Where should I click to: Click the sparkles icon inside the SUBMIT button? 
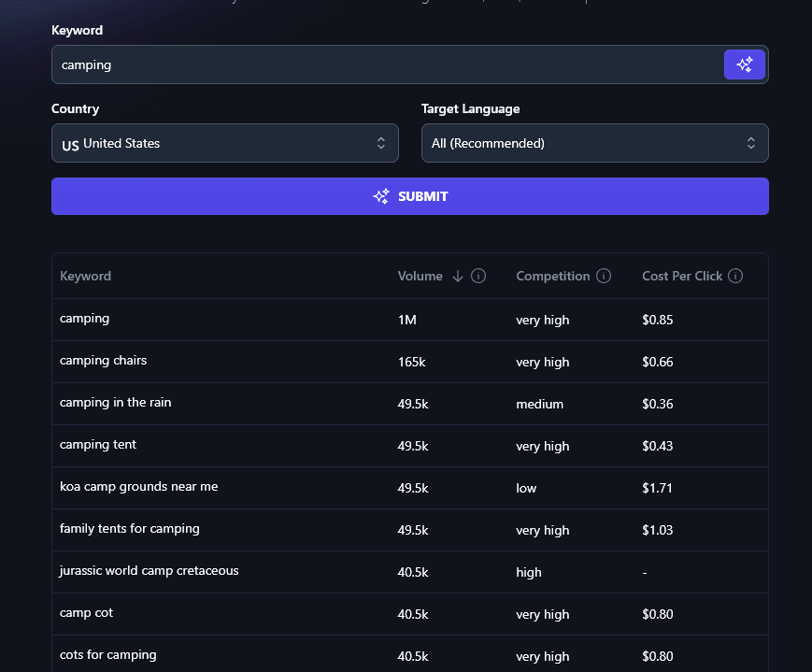(381, 196)
